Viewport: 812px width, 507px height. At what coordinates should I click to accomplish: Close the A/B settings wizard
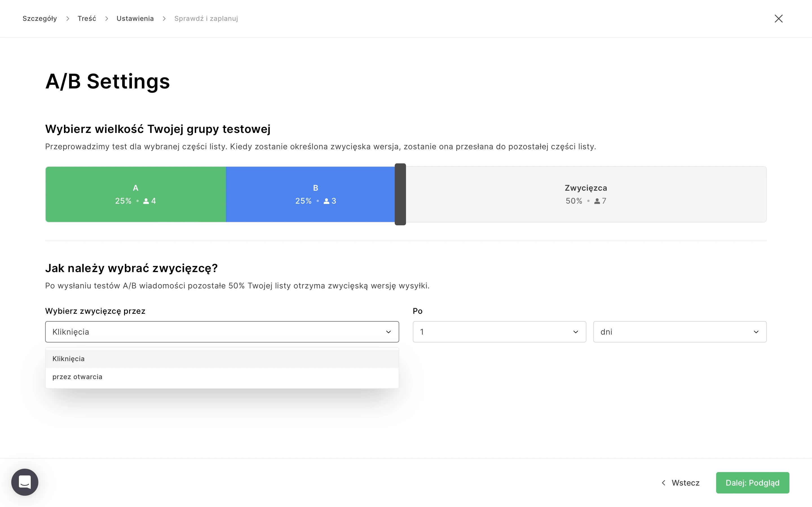(778, 18)
